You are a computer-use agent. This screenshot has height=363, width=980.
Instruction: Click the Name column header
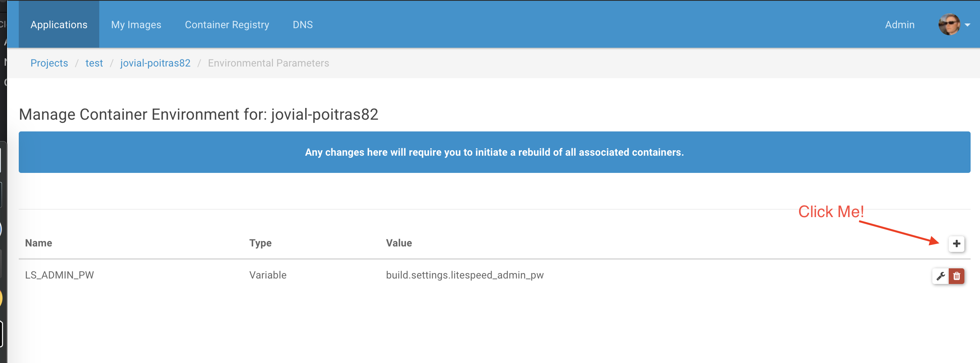[x=39, y=243]
